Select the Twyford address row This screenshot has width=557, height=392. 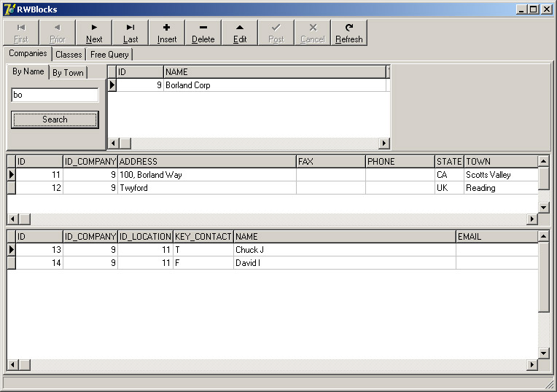tap(206, 188)
